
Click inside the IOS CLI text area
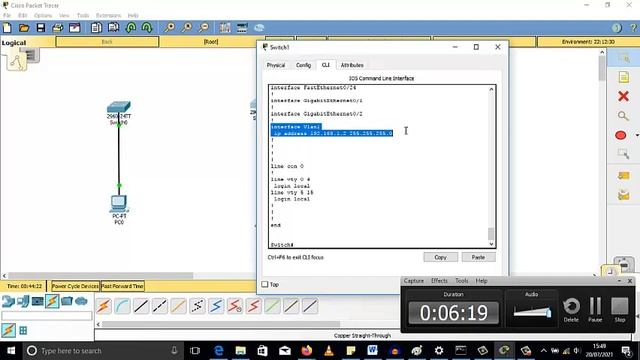378,167
